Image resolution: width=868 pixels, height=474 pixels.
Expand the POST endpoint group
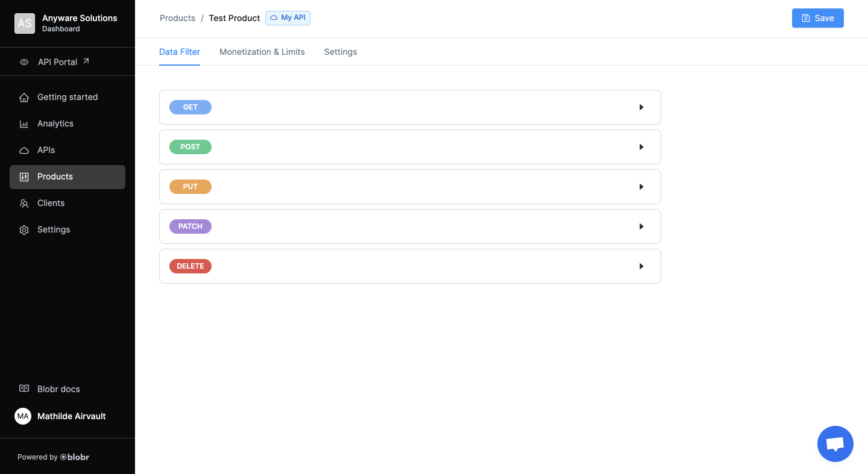click(641, 146)
